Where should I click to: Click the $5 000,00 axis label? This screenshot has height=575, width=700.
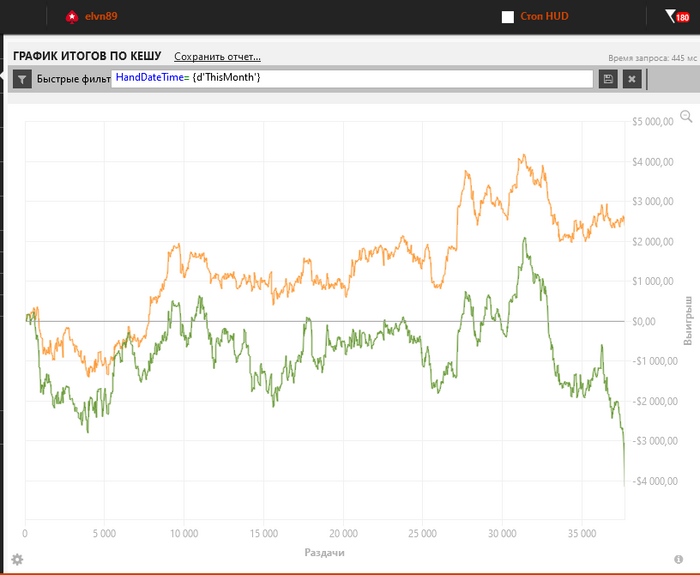[x=653, y=121]
